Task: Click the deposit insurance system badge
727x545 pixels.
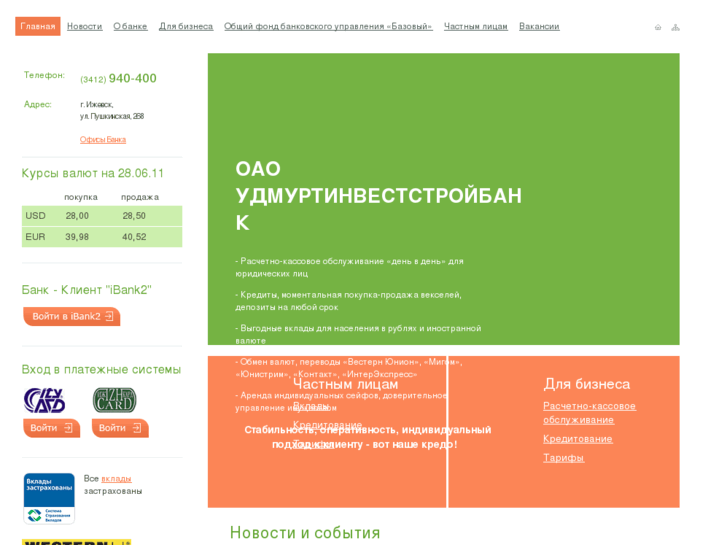Action: pyautogui.click(x=49, y=499)
